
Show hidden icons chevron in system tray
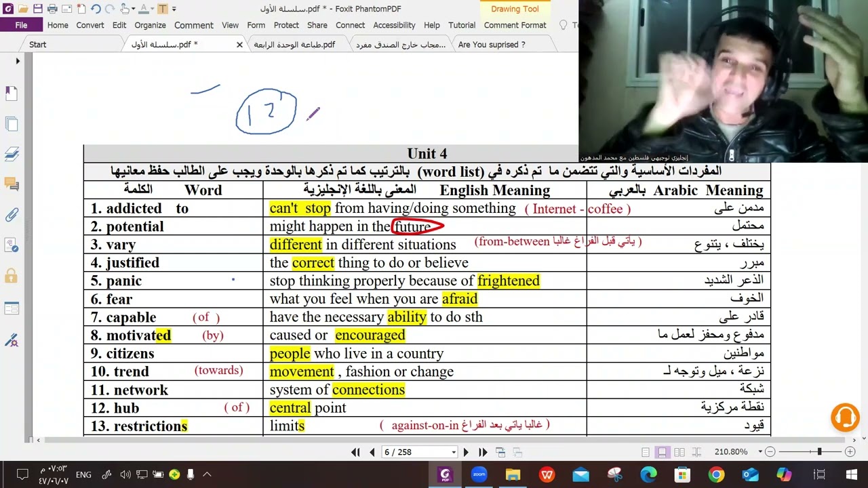(208, 474)
